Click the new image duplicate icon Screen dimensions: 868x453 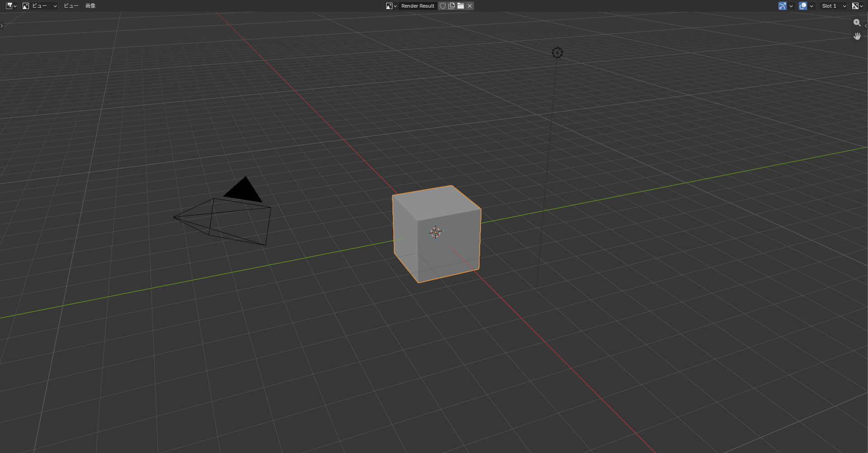pos(452,6)
